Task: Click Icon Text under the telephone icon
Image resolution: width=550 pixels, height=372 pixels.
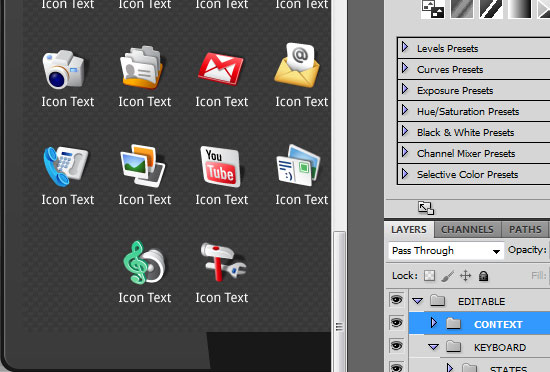Action: click(x=68, y=200)
